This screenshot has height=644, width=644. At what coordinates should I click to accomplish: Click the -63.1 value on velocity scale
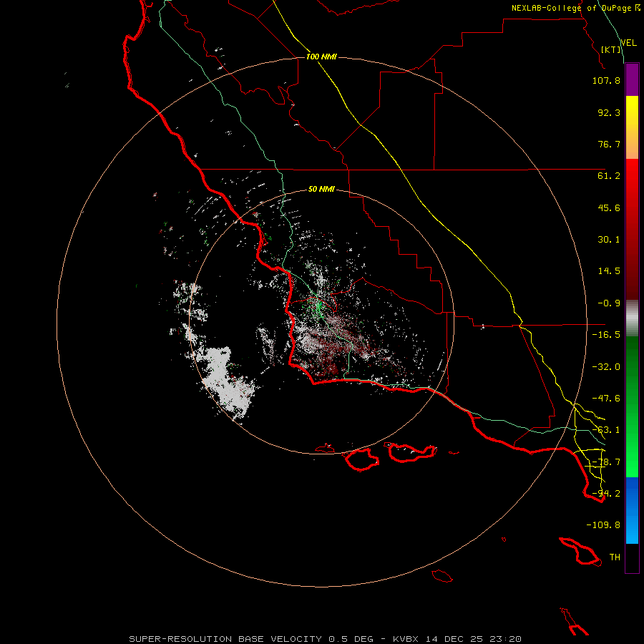click(606, 430)
